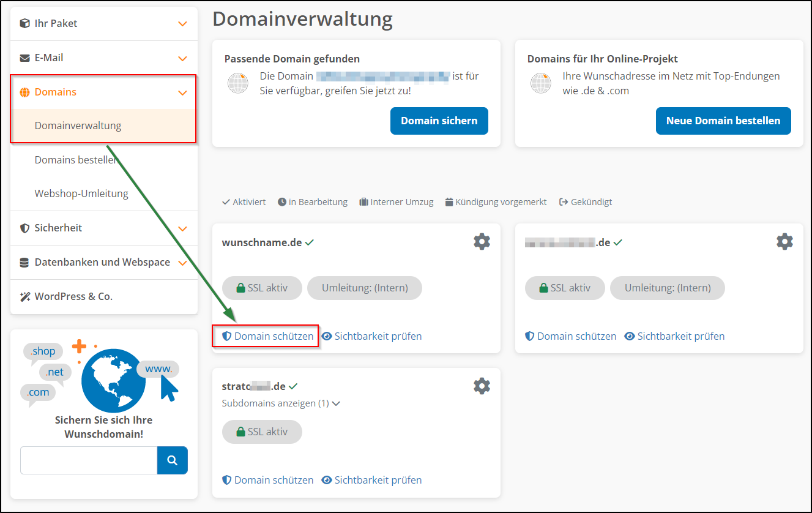The height and width of the screenshot is (513, 812).
Task: Click the Neue Domain bestellen button
Action: 723,121
